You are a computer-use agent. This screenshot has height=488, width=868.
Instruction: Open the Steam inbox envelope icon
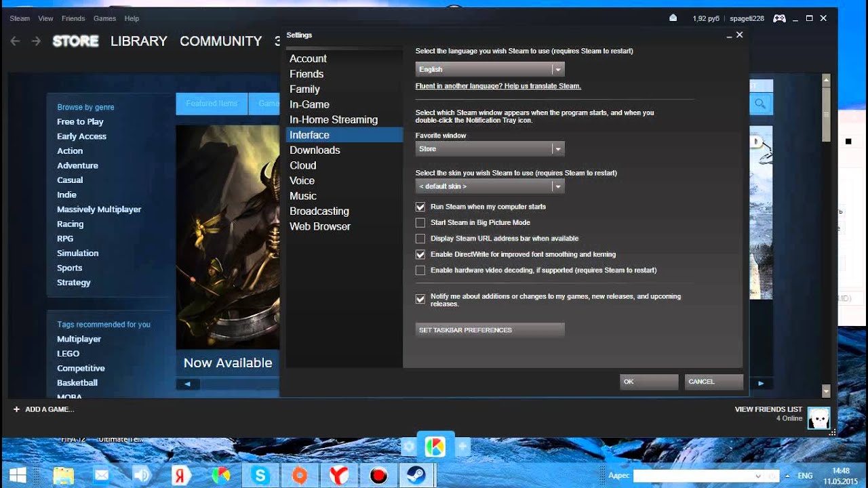tap(673, 18)
